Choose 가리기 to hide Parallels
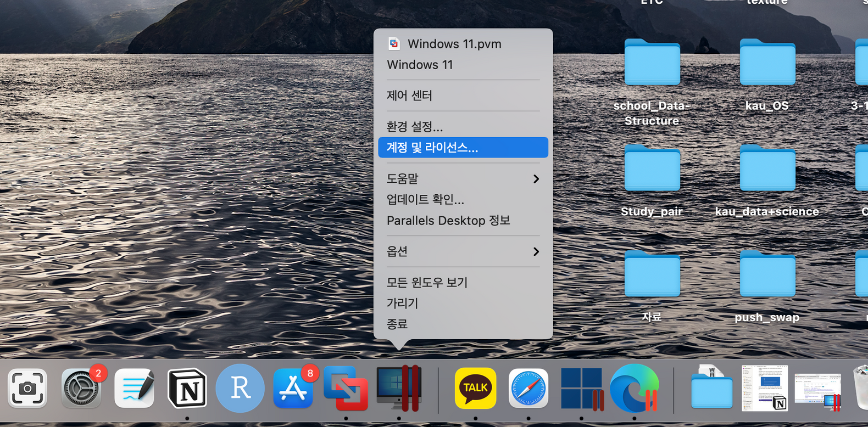The image size is (868, 427). [463, 304]
